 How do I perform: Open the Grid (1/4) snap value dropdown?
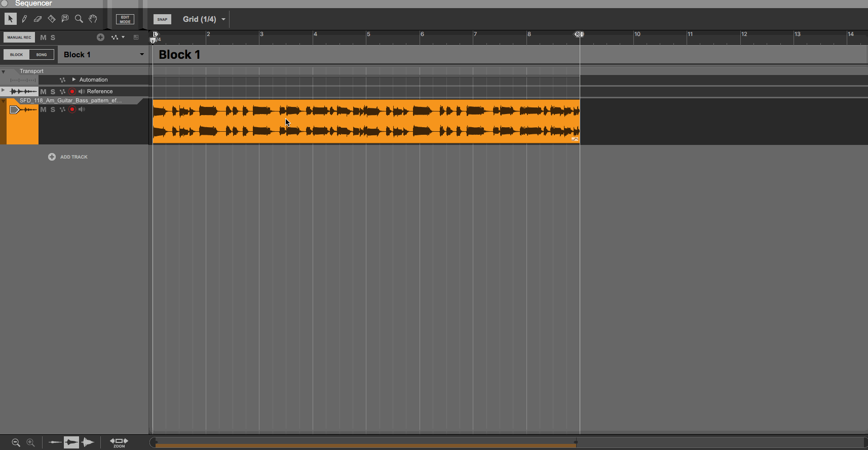pos(204,19)
